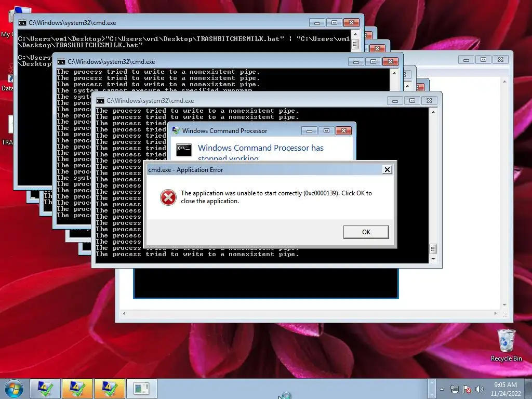Click horizontal scroll-left arrow in white background window
The image size is (532, 399).
coord(124,313)
